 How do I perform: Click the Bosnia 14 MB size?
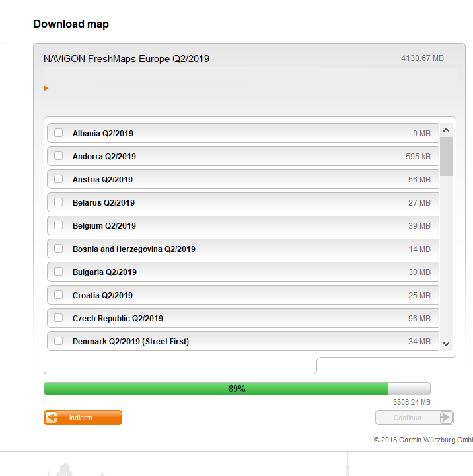[x=419, y=249]
